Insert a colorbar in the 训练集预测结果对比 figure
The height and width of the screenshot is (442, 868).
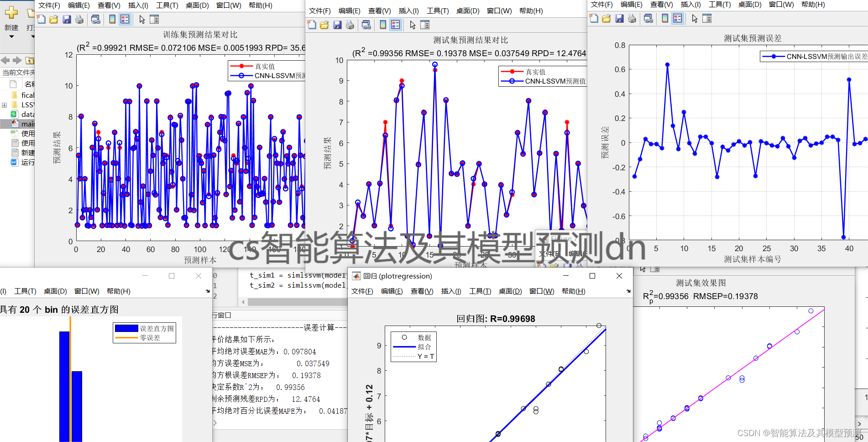point(112,20)
